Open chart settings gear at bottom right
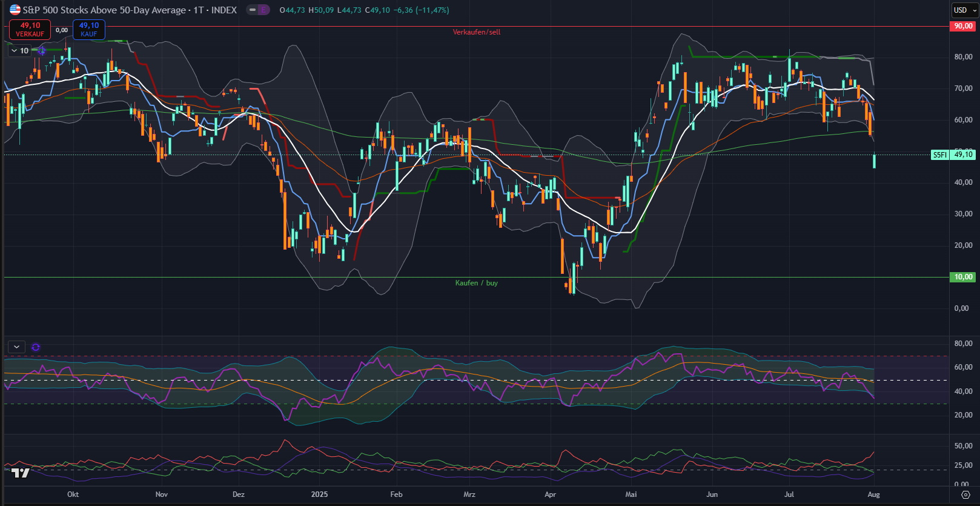Screen dimensions: 980x506 point(965,494)
